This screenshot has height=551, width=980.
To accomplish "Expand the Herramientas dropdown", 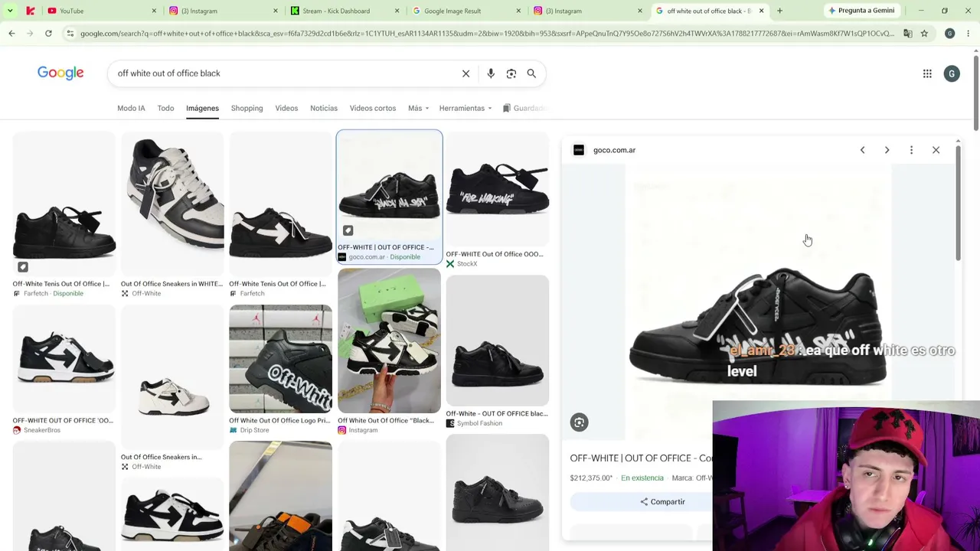I will pyautogui.click(x=465, y=108).
